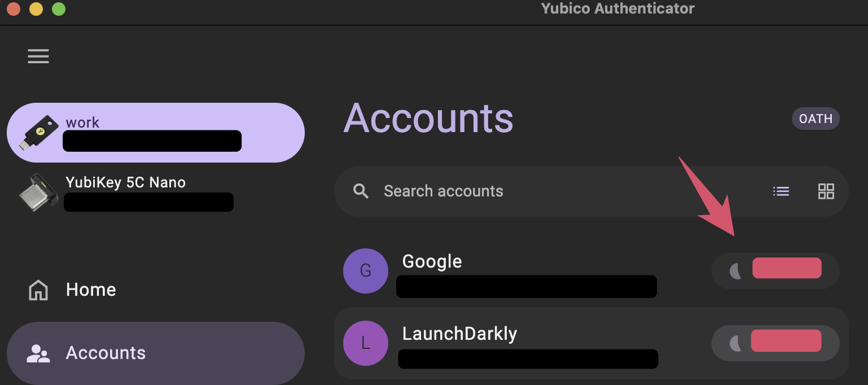Open the hamburger navigation menu

(x=38, y=56)
